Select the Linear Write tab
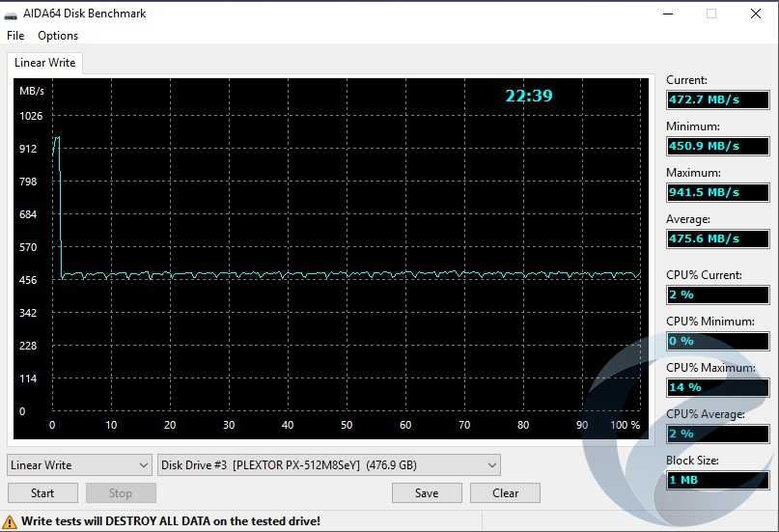 [44, 63]
